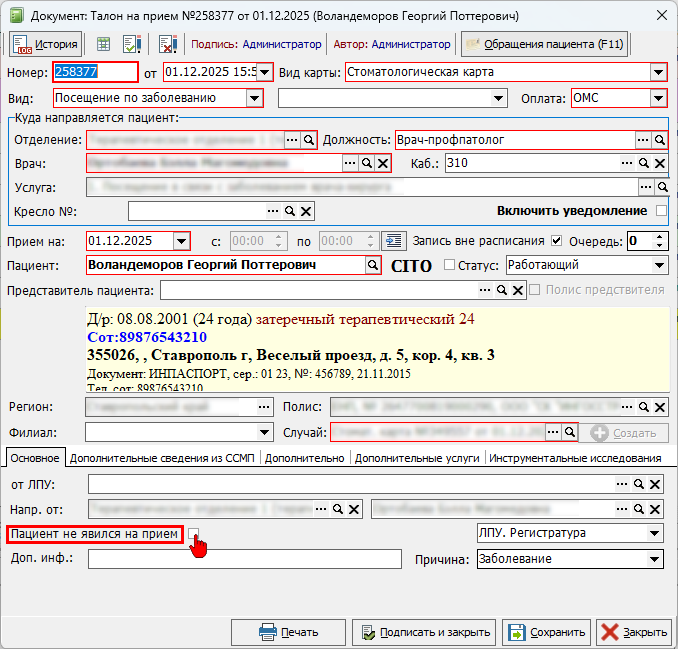The image size is (678, 649).
Task: Open the История document history
Action: coord(44,44)
